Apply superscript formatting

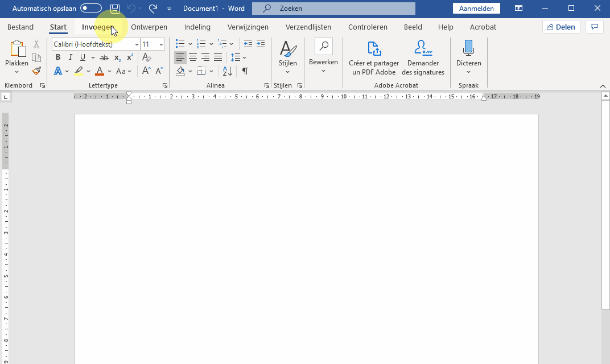pos(130,57)
